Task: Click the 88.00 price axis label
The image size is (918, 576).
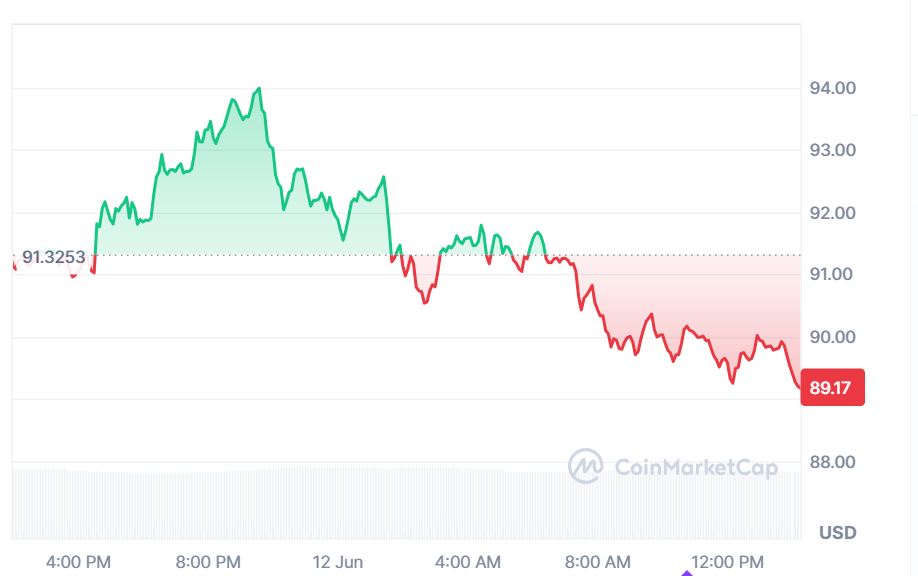Action: (833, 462)
